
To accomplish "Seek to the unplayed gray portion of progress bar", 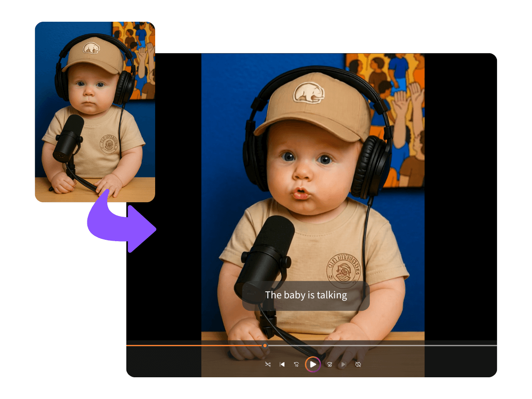I will tap(381, 345).
